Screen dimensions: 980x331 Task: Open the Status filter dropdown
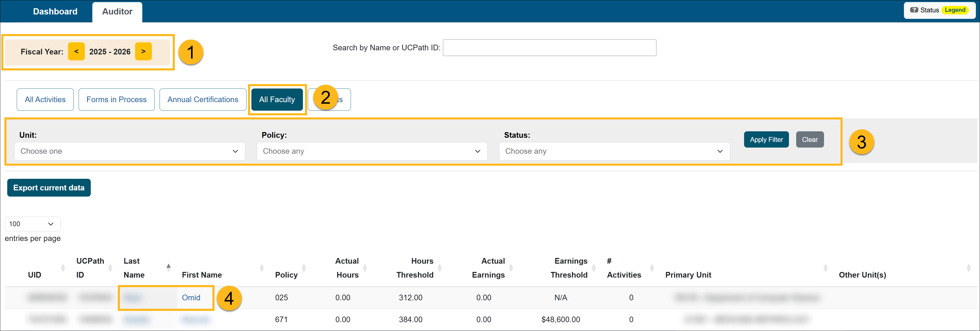coord(614,151)
